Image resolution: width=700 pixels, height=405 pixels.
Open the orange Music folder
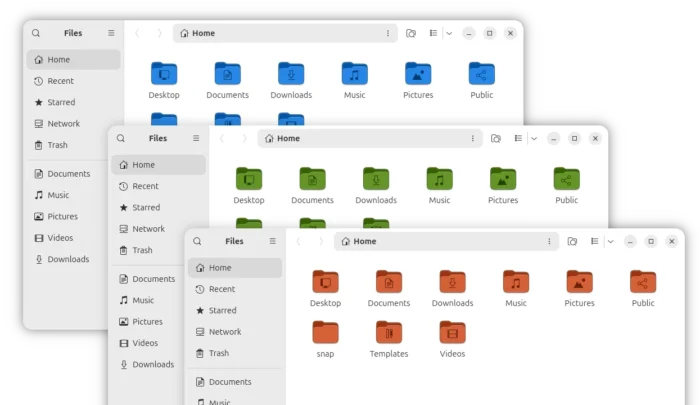point(516,282)
